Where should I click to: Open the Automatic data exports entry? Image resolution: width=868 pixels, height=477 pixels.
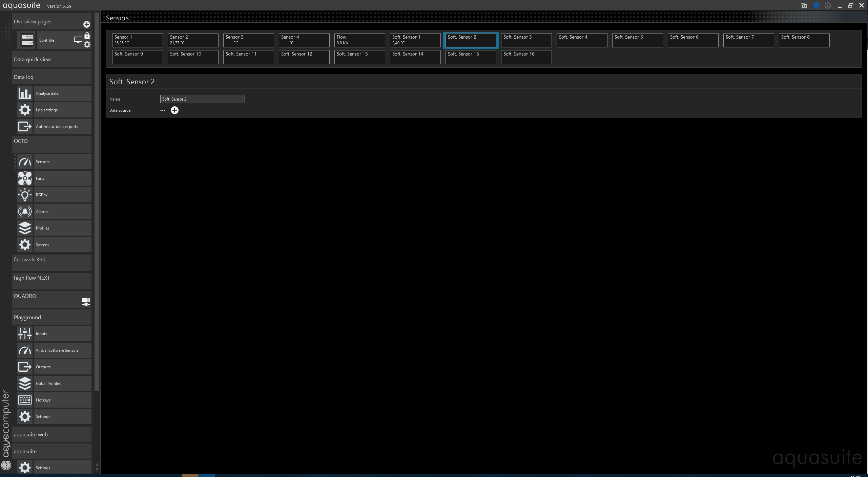click(63, 127)
